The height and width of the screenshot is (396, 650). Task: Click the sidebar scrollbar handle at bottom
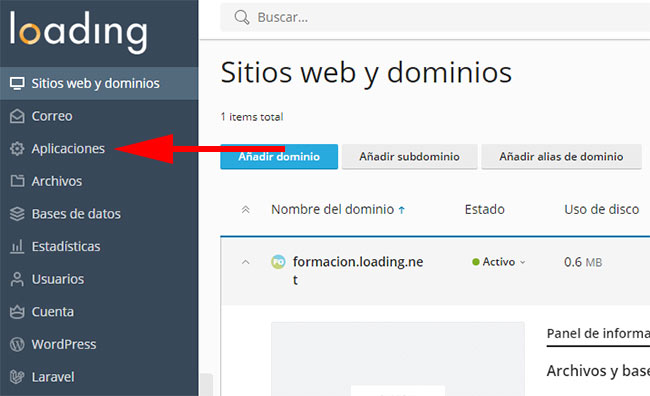coord(206,384)
